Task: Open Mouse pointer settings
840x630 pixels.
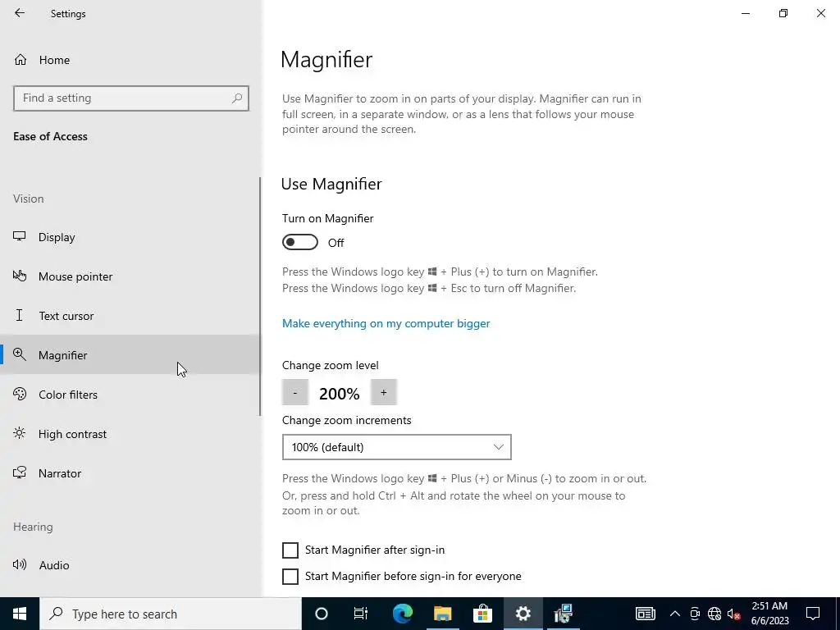Action: (130, 276)
